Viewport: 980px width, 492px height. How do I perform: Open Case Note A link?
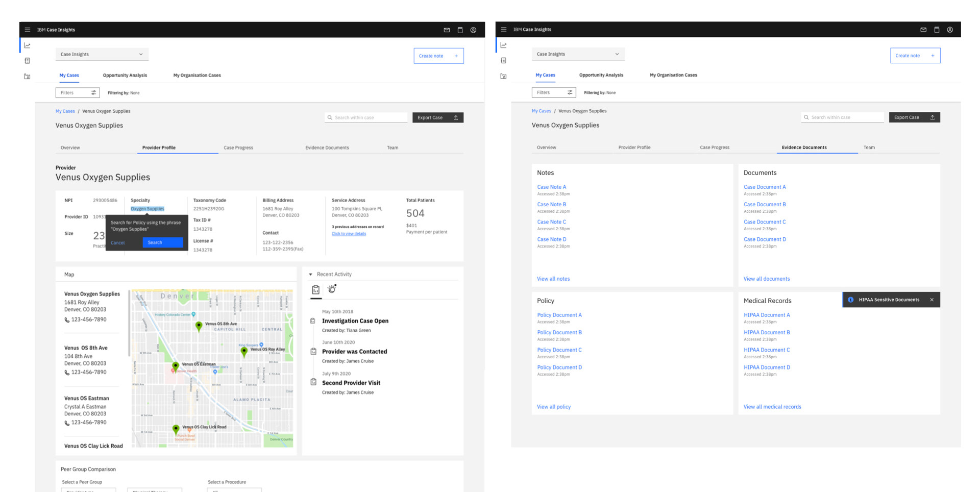(551, 187)
